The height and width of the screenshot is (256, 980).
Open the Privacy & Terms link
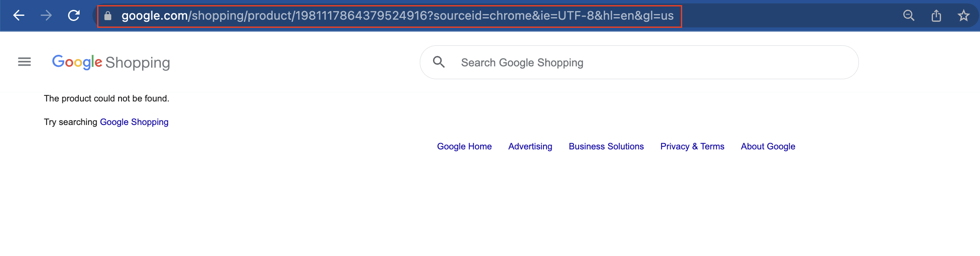692,146
